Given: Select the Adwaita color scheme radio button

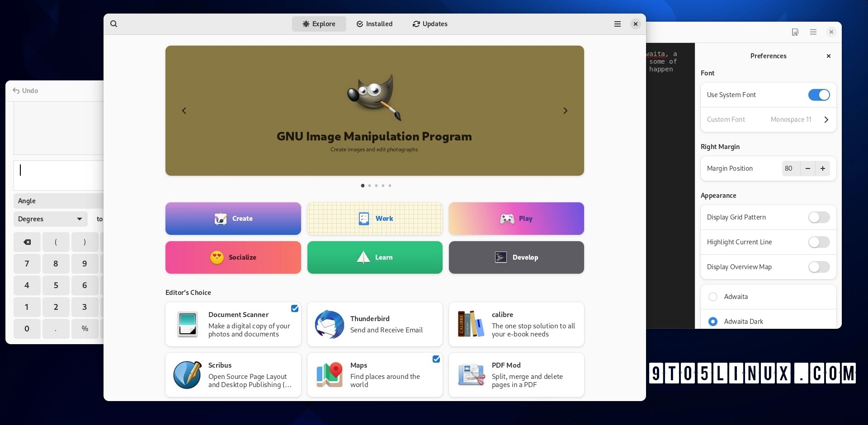Looking at the screenshot, I should click(x=713, y=297).
